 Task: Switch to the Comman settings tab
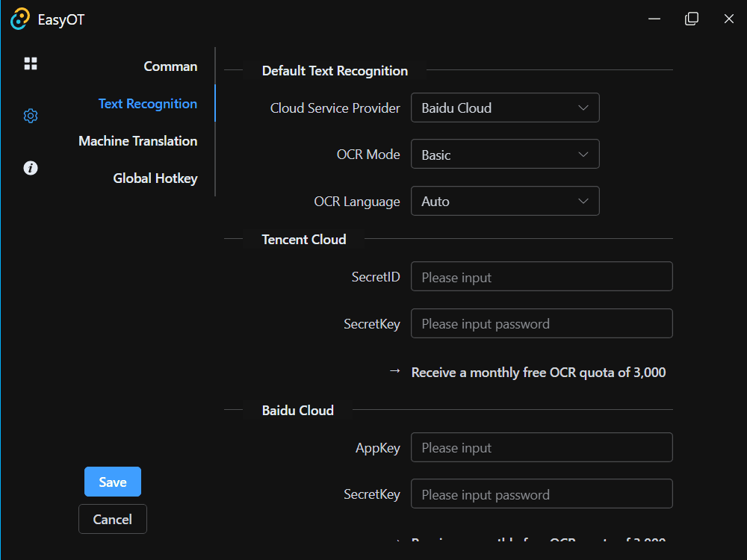coord(170,66)
